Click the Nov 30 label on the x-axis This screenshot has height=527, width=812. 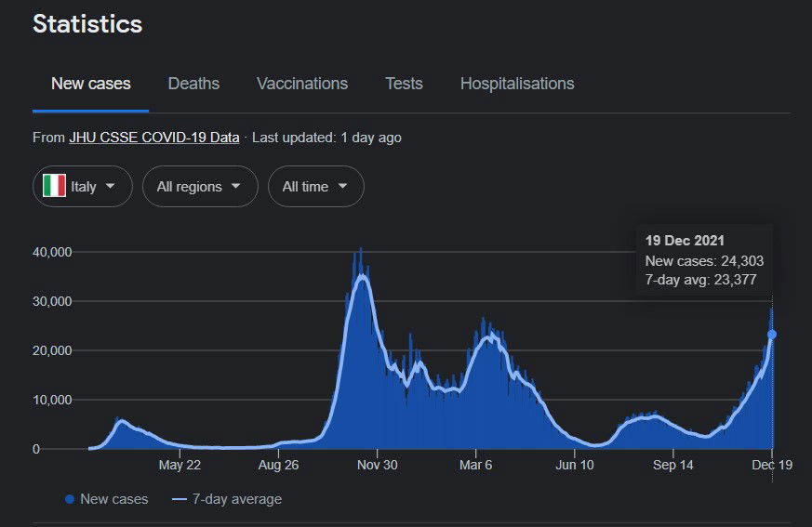(377, 465)
